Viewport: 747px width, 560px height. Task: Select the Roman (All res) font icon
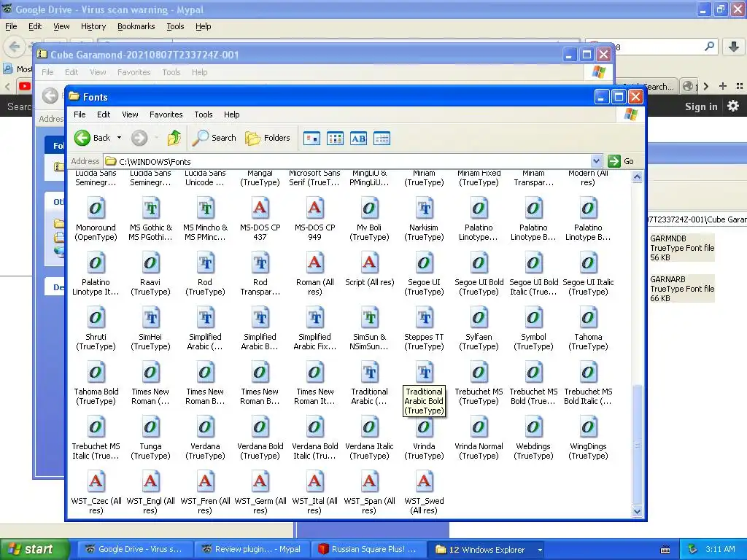pos(314,263)
